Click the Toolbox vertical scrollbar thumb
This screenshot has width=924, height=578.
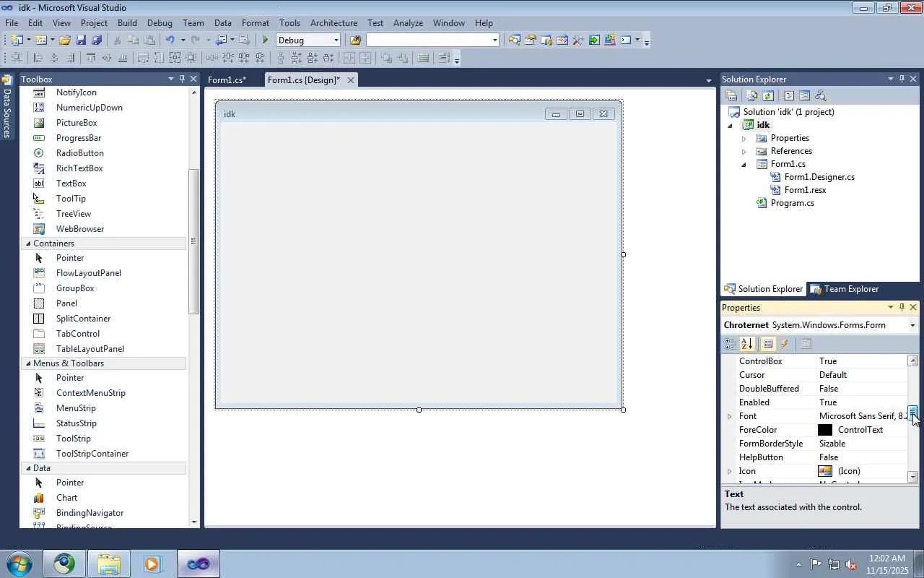(193, 241)
